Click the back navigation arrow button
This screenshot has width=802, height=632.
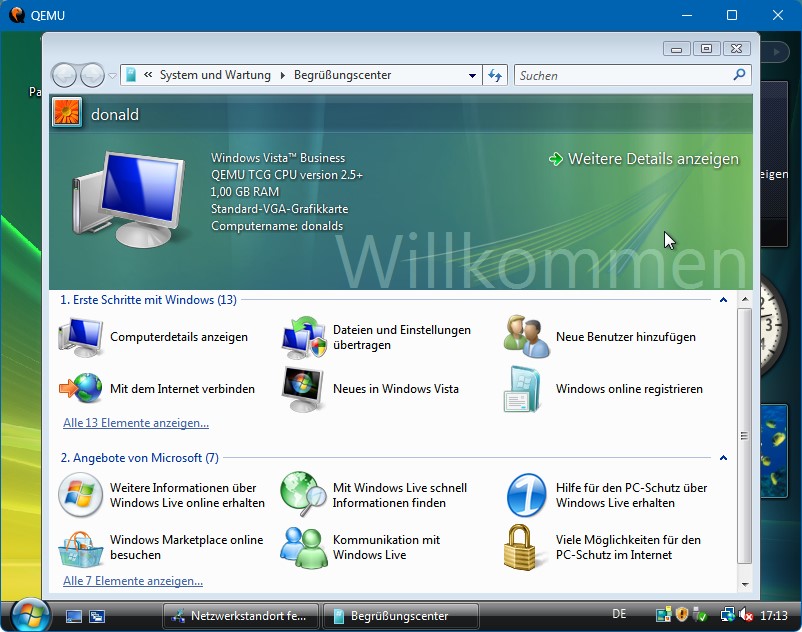coord(64,76)
